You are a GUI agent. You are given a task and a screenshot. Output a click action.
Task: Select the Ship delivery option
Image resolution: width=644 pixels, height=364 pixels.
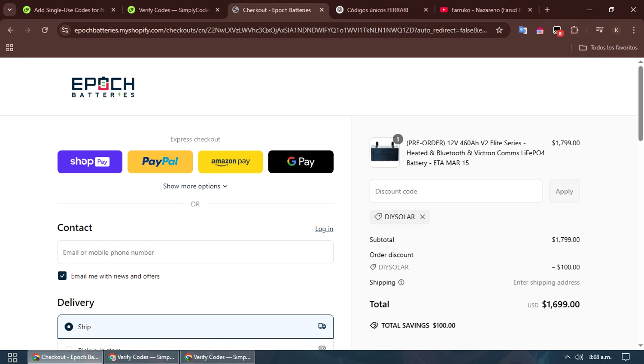pyautogui.click(x=195, y=327)
